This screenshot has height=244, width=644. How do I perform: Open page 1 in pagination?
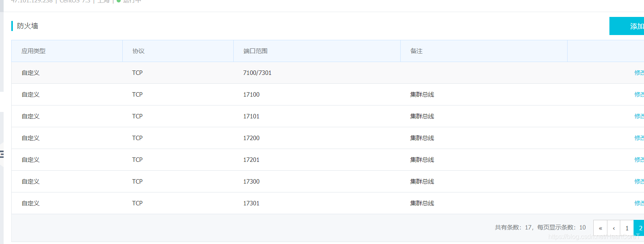tap(627, 228)
